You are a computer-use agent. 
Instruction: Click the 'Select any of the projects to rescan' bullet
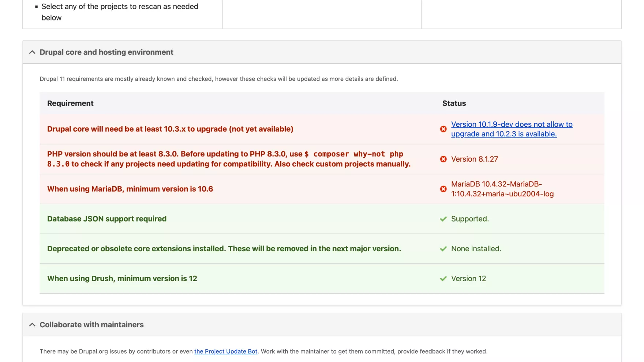pyautogui.click(x=120, y=12)
